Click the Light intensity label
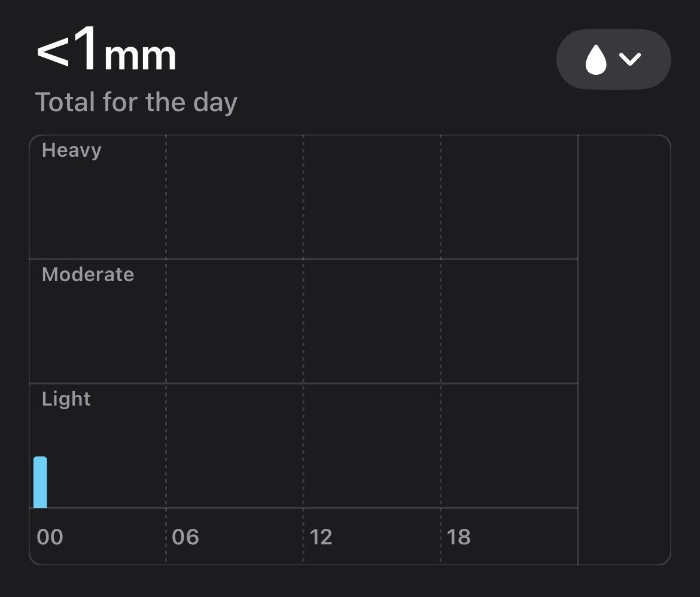The height and width of the screenshot is (597, 700). tap(66, 399)
